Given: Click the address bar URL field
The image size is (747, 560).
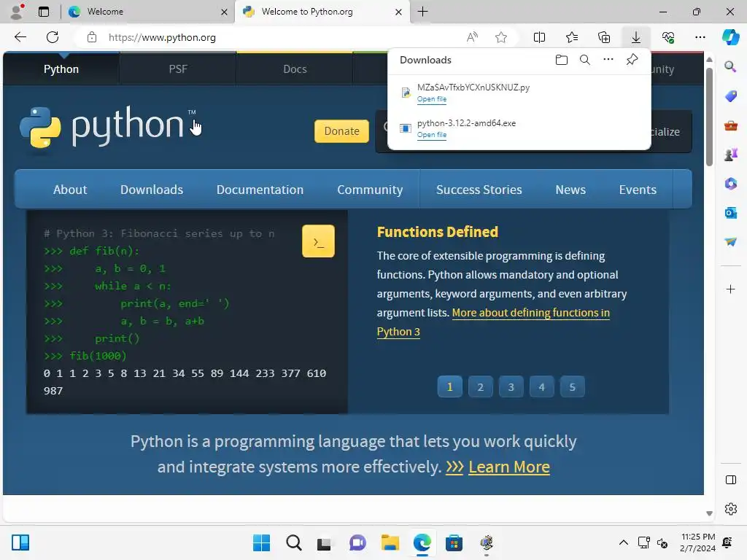Looking at the screenshot, I should click(x=281, y=37).
